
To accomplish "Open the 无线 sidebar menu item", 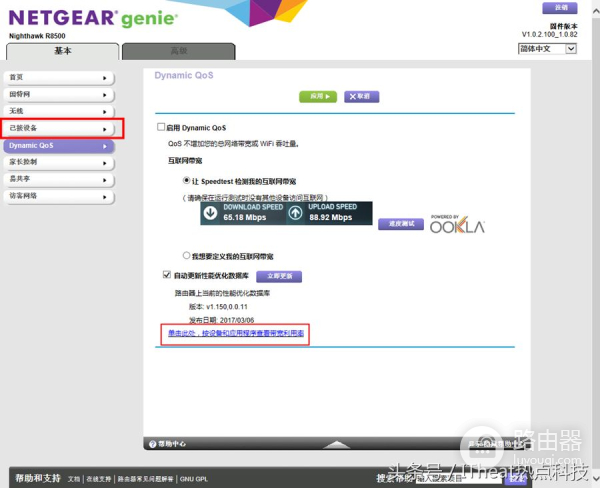I will [x=59, y=111].
